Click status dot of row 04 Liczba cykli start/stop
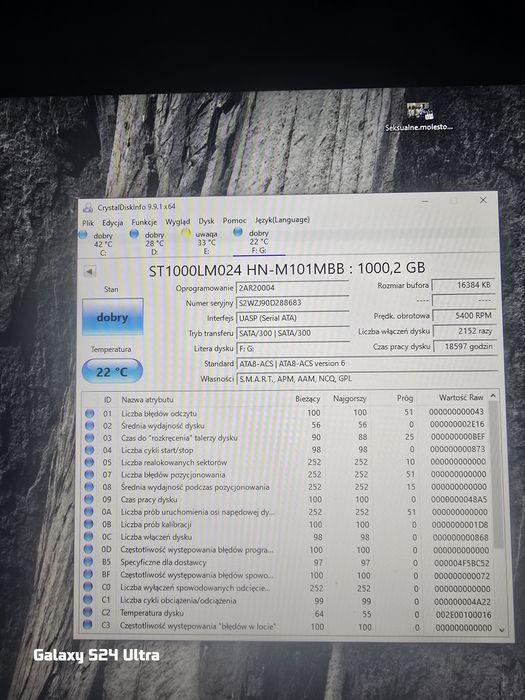 (x=90, y=450)
